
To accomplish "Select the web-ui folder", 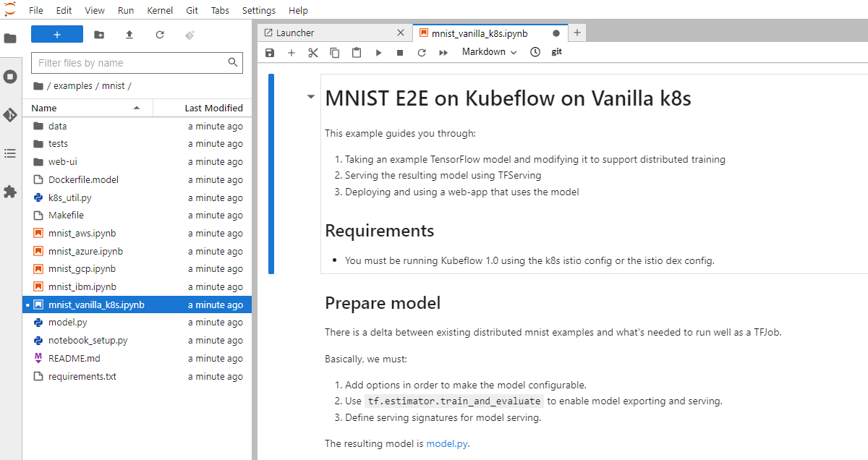I will 137,161.
